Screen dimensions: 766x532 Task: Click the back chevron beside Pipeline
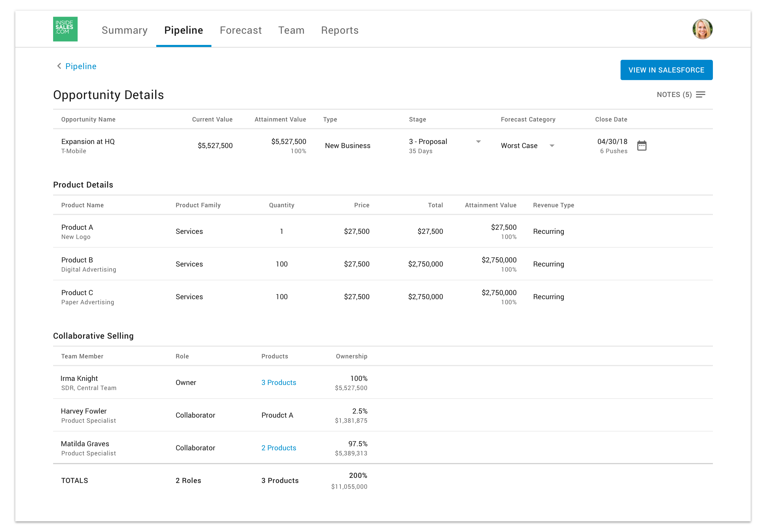pos(59,66)
